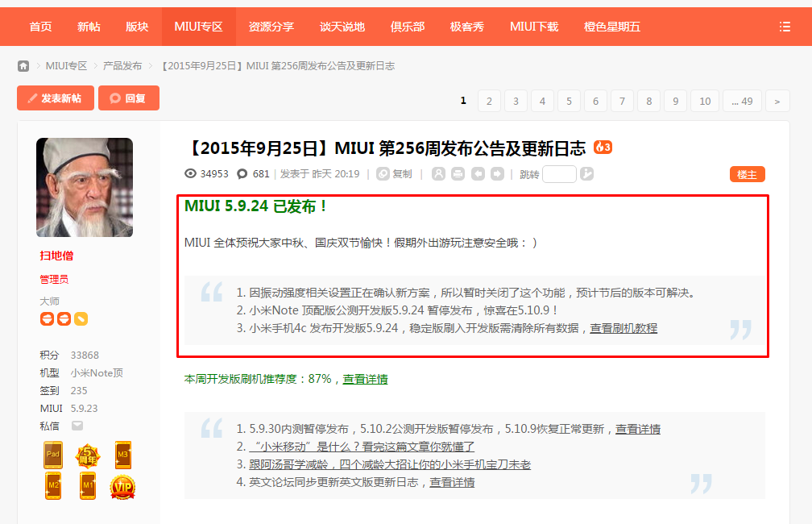Click the 机型 value 小米Note顶
Viewport: 812px width, 524px height.
(x=97, y=372)
